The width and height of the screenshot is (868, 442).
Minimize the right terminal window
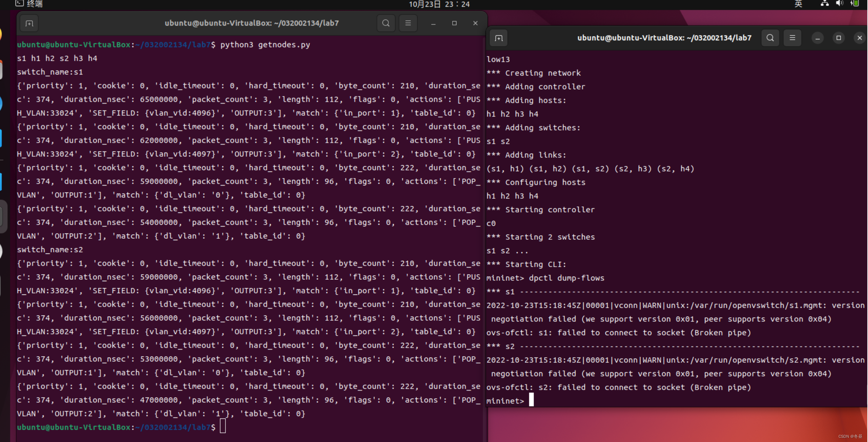[x=818, y=38]
